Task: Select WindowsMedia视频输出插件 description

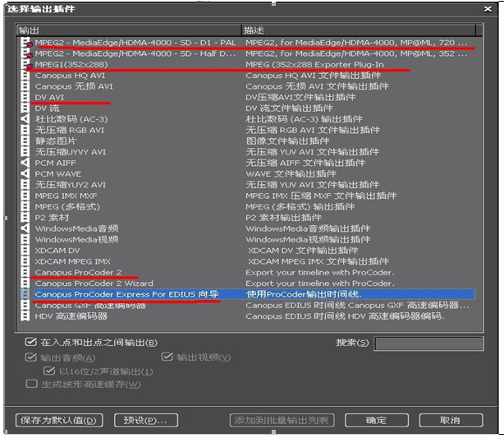Action: tap(308, 240)
